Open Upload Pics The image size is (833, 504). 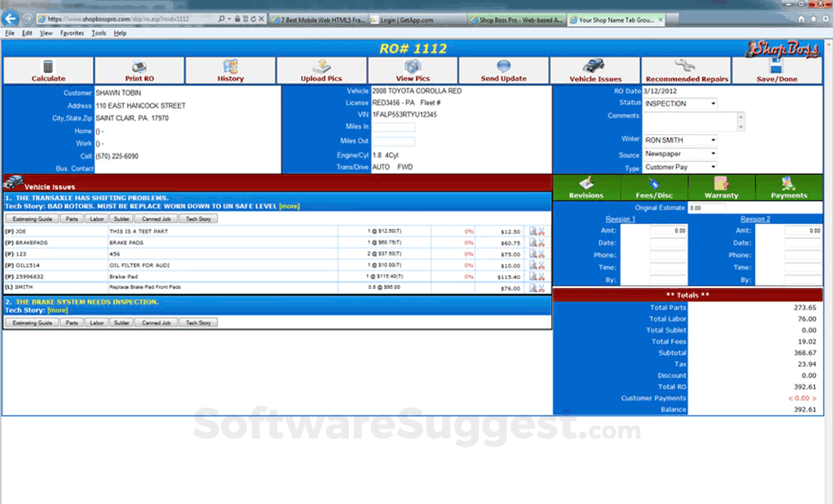[x=322, y=70]
